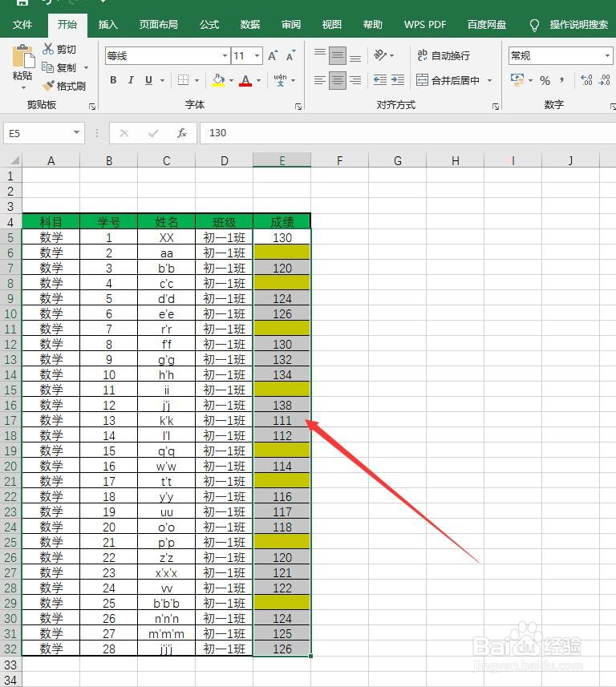The height and width of the screenshot is (687, 616).
Task: Expand the Copy options arrow
Action: click(x=86, y=67)
